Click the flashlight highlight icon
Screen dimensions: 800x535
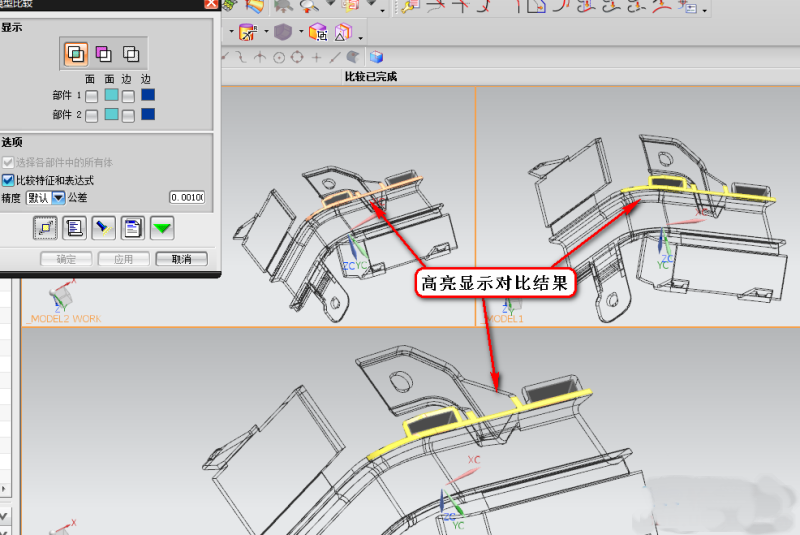[103, 229]
